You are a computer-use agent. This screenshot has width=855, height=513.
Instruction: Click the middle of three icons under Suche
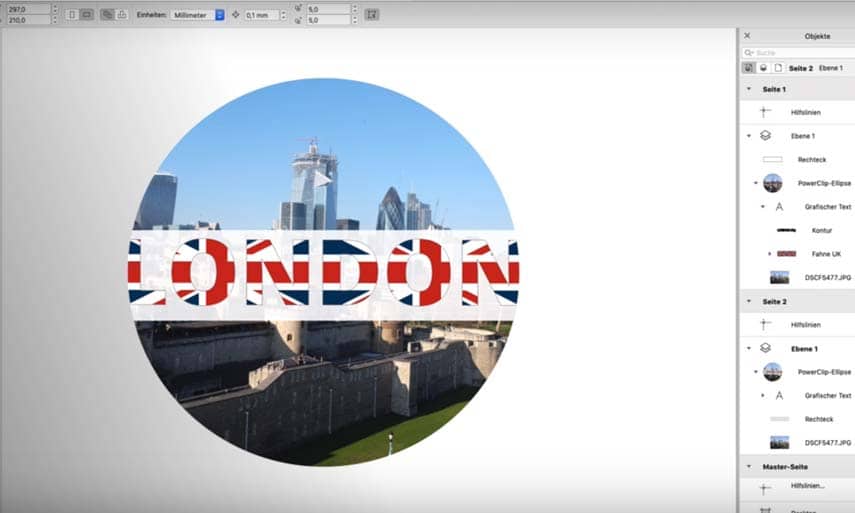pyautogui.click(x=763, y=68)
